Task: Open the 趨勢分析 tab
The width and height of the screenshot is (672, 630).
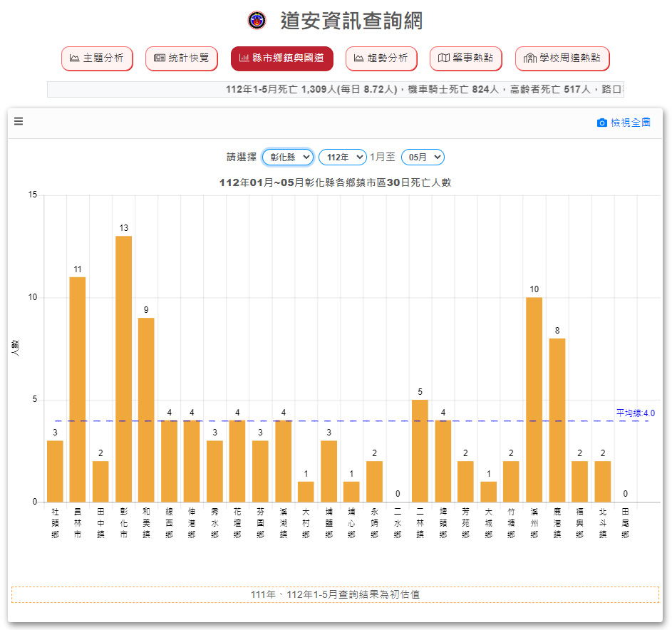Action: 381,58
